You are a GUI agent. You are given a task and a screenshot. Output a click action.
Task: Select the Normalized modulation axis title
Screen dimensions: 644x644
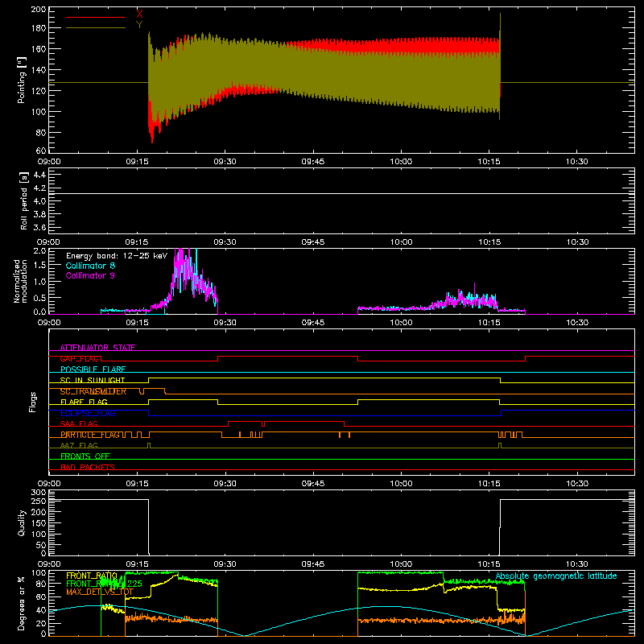coord(20,281)
